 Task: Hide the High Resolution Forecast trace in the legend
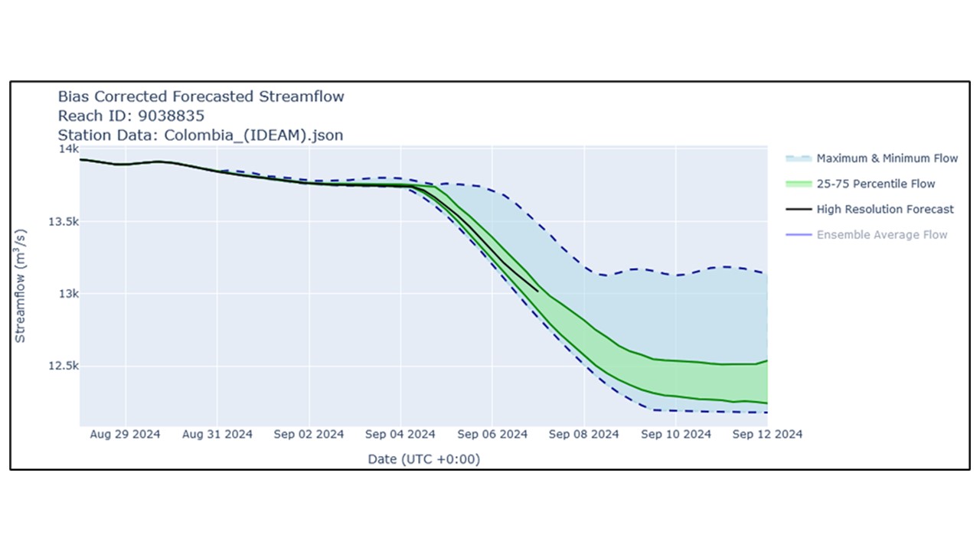tap(870, 209)
